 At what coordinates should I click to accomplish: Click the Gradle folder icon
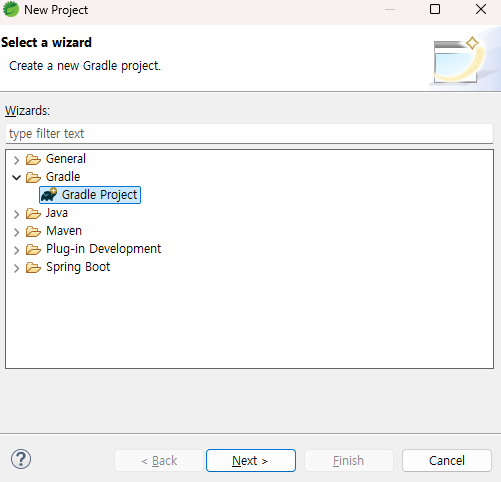click(33, 177)
